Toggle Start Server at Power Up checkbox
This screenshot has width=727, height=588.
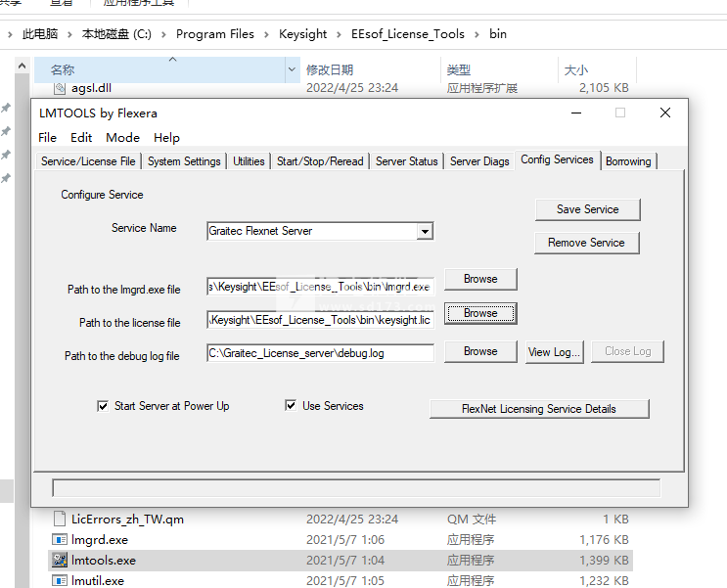pyautogui.click(x=103, y=406)
